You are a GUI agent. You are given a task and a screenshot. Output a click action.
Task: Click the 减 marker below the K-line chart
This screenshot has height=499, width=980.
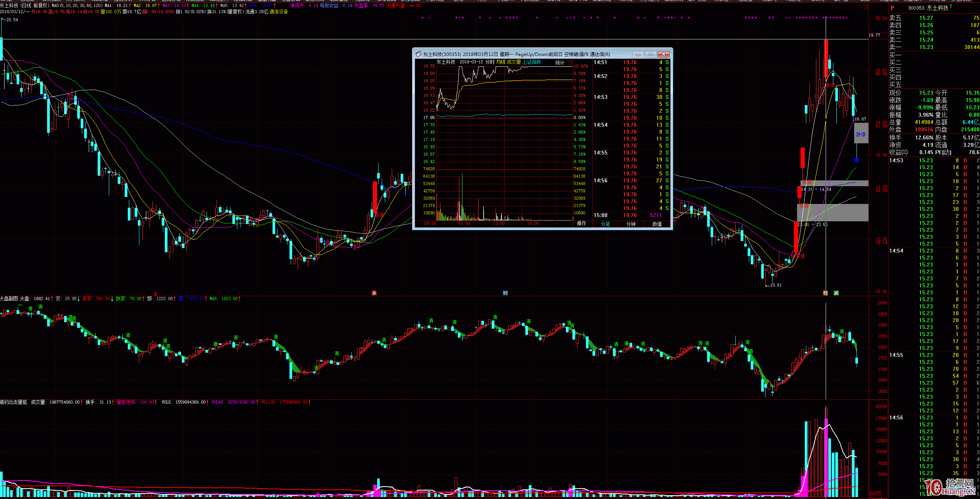(836, 293)
